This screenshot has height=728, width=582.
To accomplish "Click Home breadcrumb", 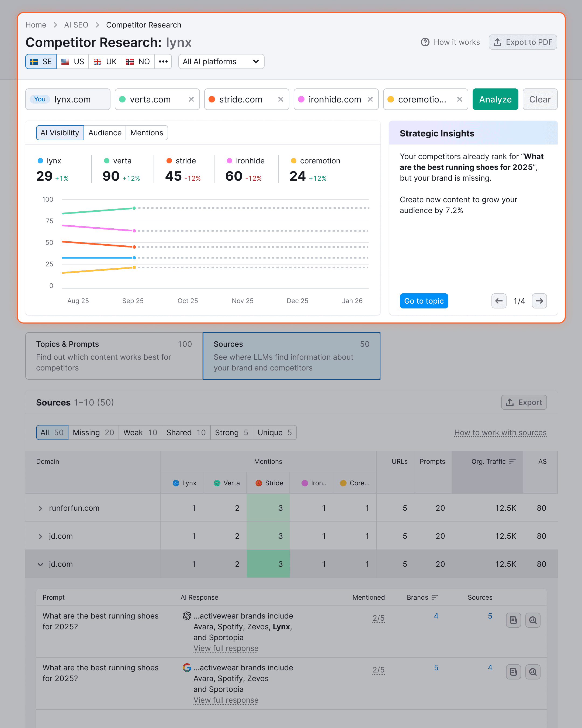I will click(x=36, y=25).
